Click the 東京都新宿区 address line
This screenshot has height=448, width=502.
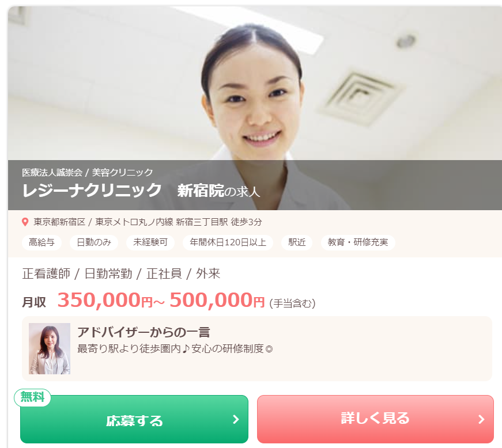click(148, 222)
